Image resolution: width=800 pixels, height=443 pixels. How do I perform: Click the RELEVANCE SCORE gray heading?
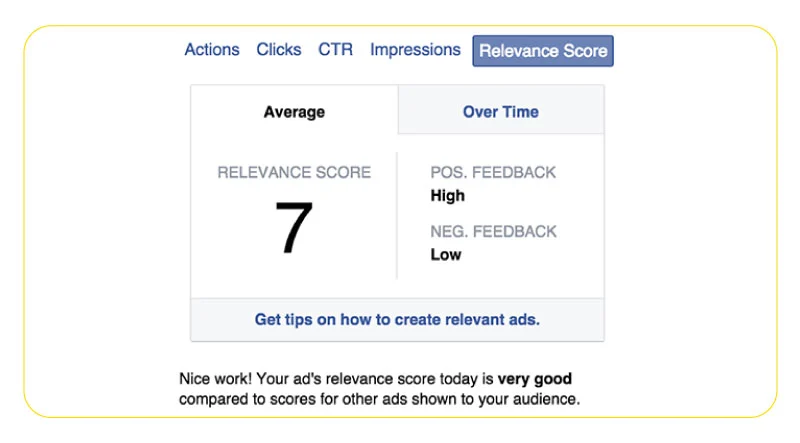point(294,173)
